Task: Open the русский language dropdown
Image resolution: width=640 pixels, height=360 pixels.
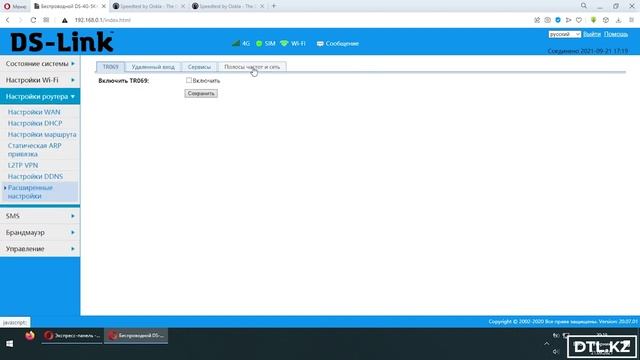Action: click(x=564, y=34)
